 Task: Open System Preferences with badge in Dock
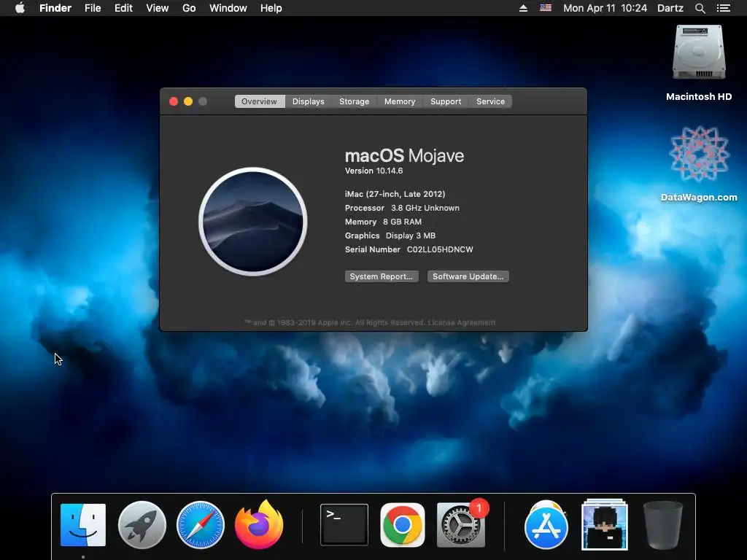coord(461,524)
